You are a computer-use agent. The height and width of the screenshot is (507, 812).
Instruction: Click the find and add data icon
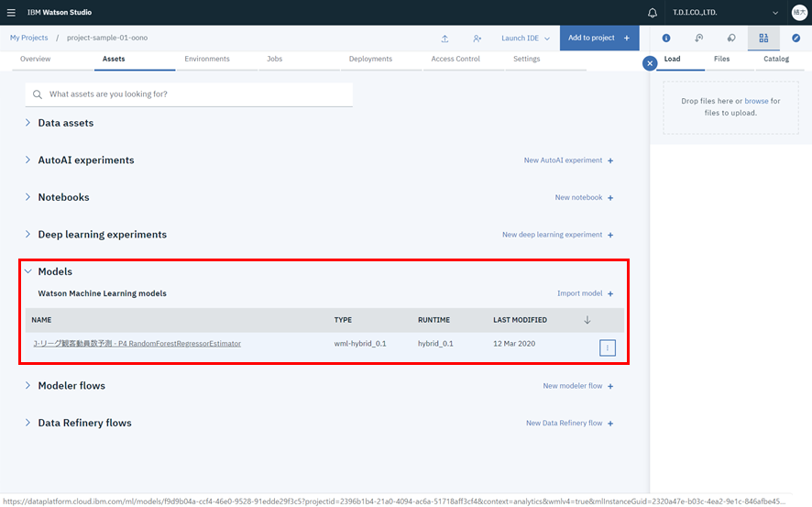coord(763,39)
